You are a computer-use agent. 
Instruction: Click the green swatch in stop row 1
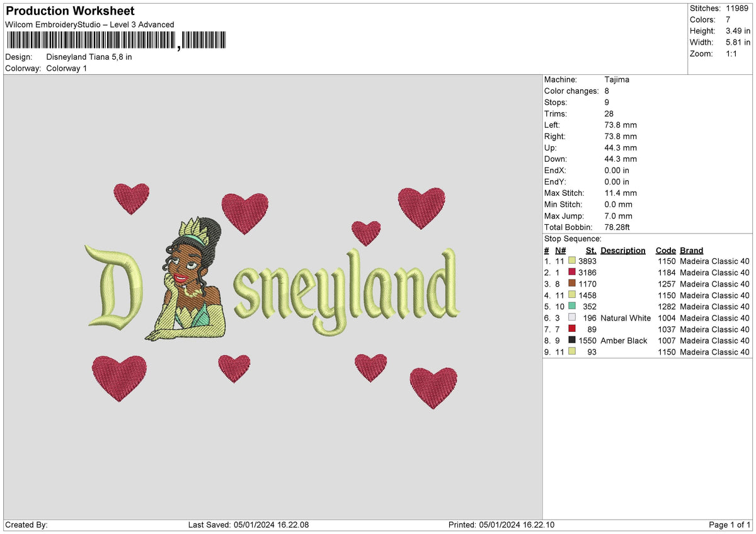[x=572, y=261]
